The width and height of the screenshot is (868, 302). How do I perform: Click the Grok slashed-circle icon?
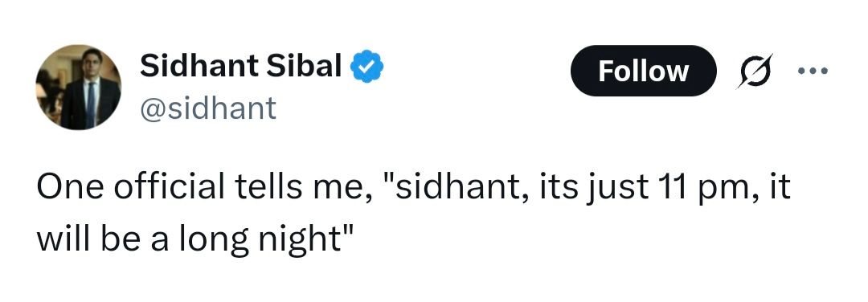(753, 71)
